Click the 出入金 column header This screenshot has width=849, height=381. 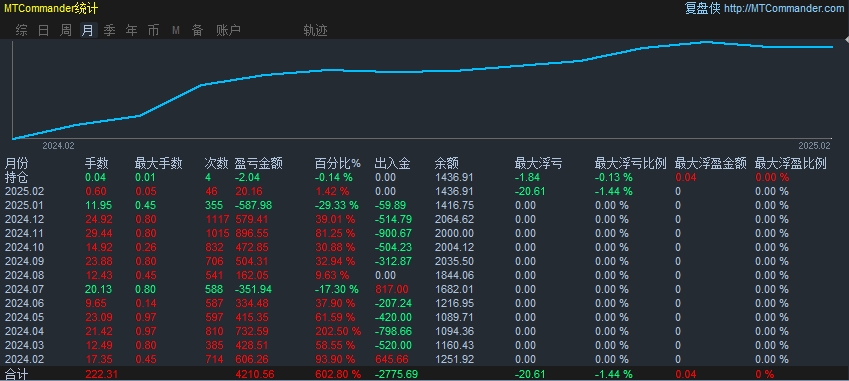(x=393, y=163)
